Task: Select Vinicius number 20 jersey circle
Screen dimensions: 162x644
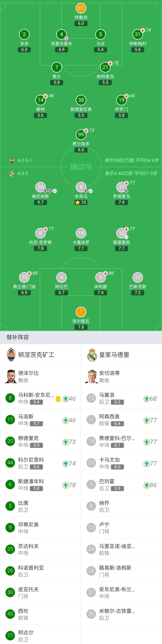Action: pos(40,187)
